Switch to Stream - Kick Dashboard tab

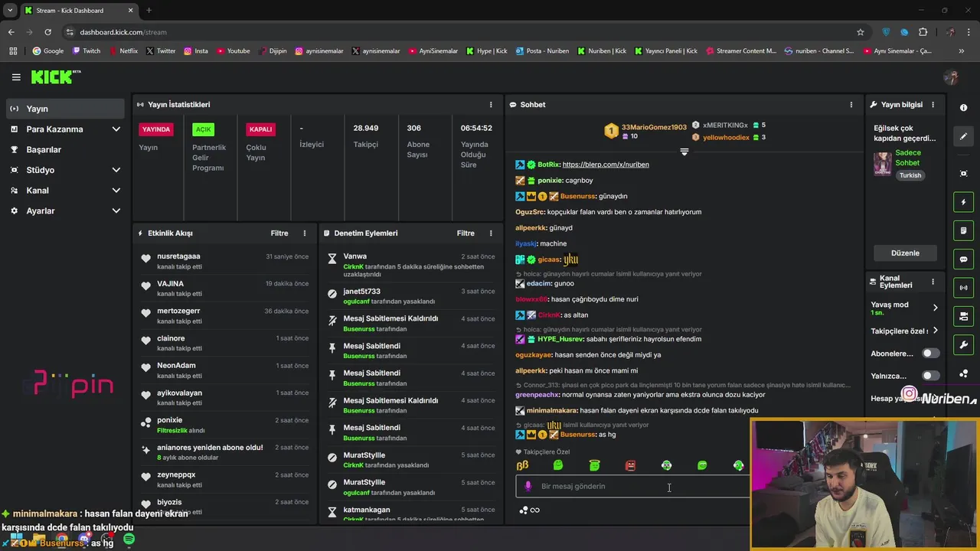79,11
